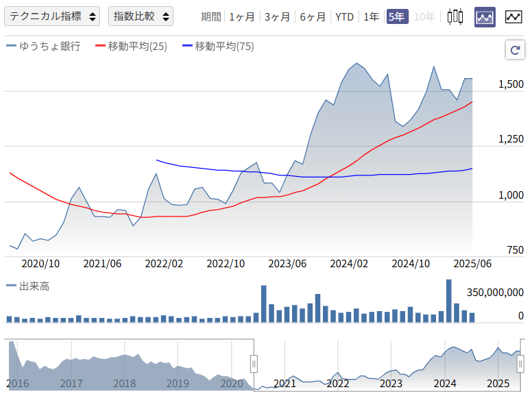Select the 3ヶ月 period
Screen dimensions: 532x394
coord(277,16)
